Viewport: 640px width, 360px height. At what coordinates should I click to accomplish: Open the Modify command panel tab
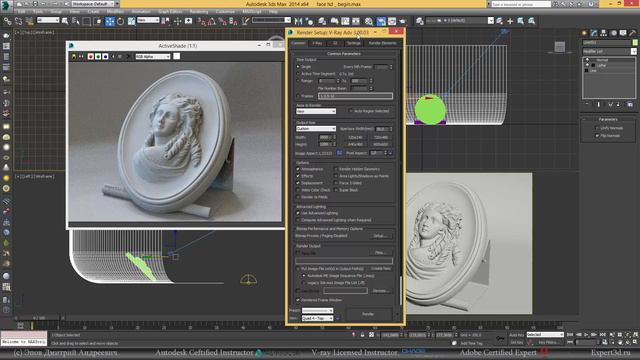click(x=594, y=33)
